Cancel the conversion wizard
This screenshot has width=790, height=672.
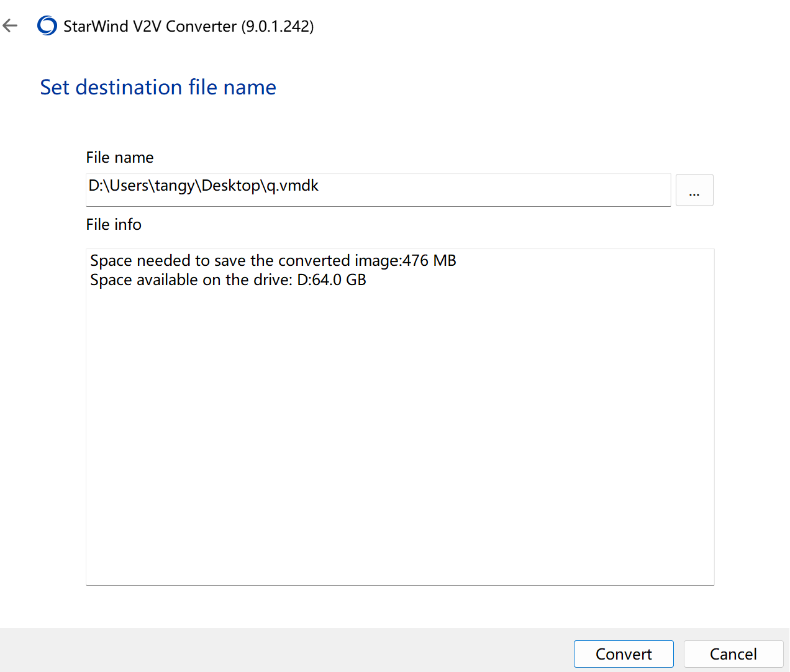tap(733, 654)
